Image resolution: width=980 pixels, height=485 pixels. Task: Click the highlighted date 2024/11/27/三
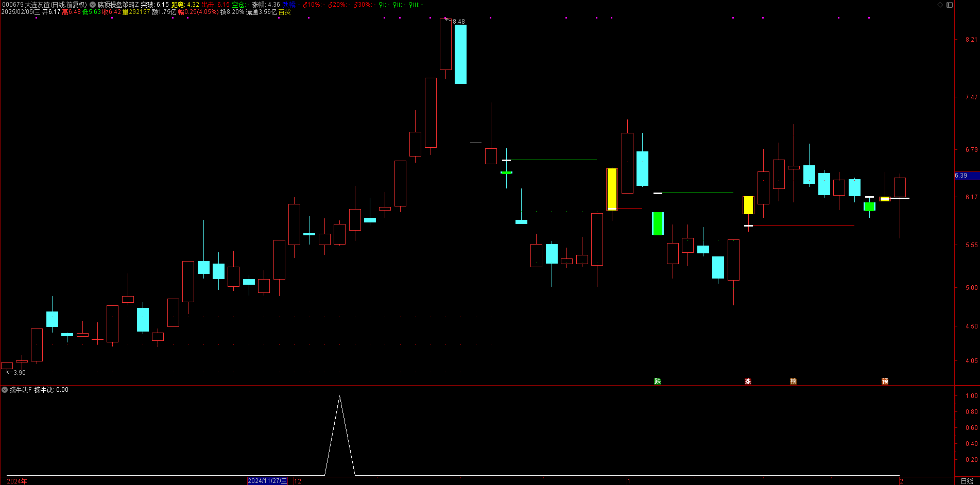coord(267,481)
